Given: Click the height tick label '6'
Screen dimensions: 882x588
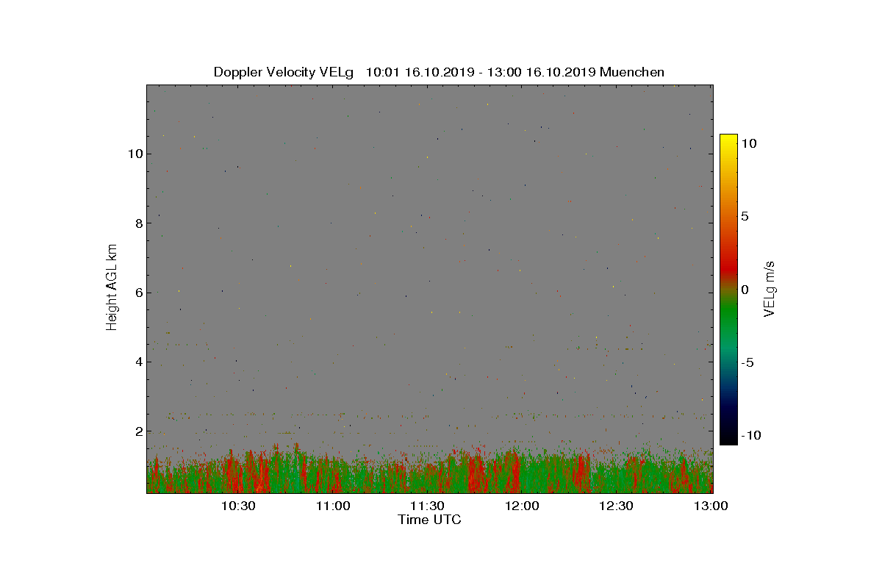Looking at the screenshot, I should tap(137, 293).
